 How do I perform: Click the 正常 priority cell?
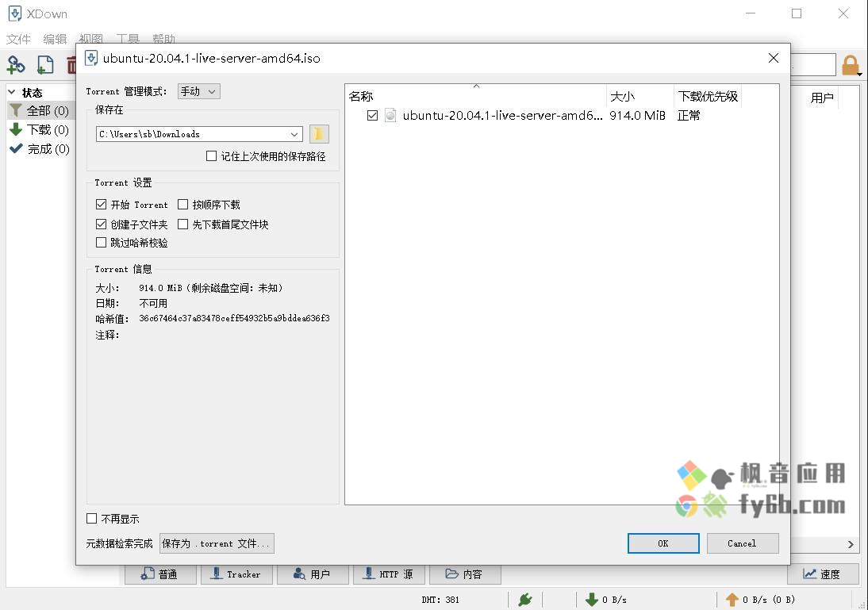click(689, 115)
